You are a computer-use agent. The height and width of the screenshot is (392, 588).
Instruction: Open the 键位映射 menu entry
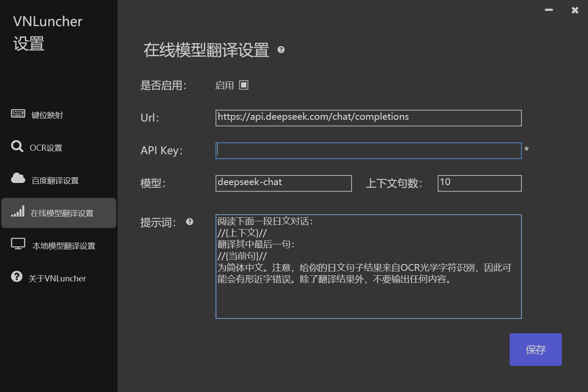(59, 115)
